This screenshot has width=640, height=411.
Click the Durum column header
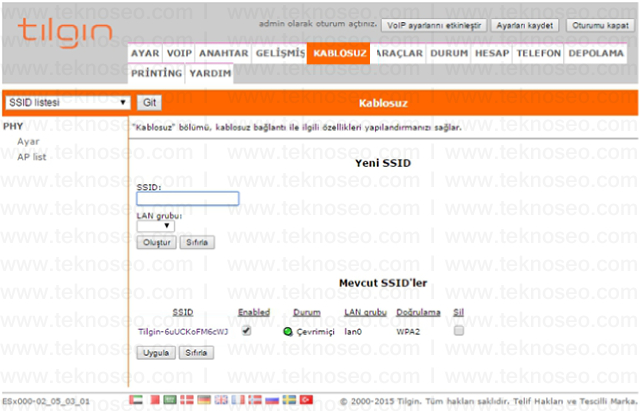pyautogui.click(x=307, y=312)
